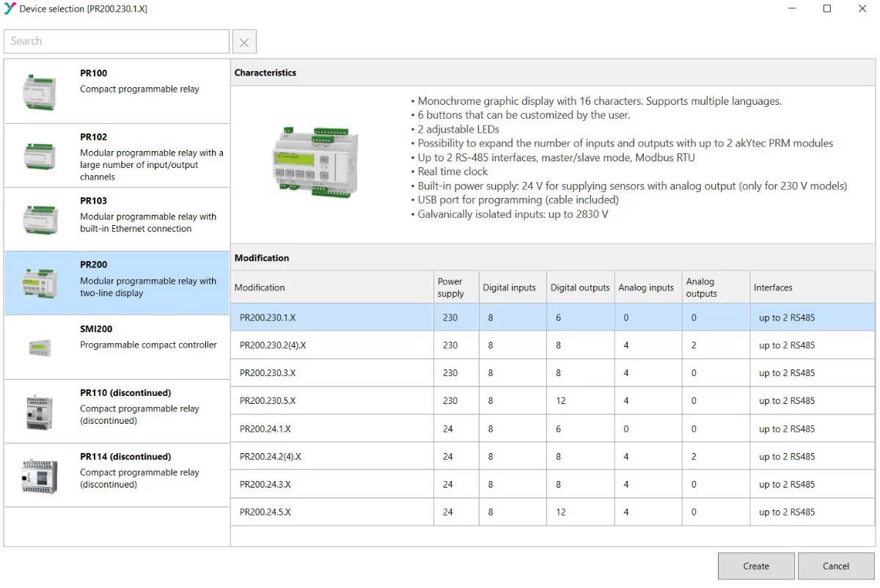
Task: Select the PR200.24.5.X table row
Action: [331, 512]
